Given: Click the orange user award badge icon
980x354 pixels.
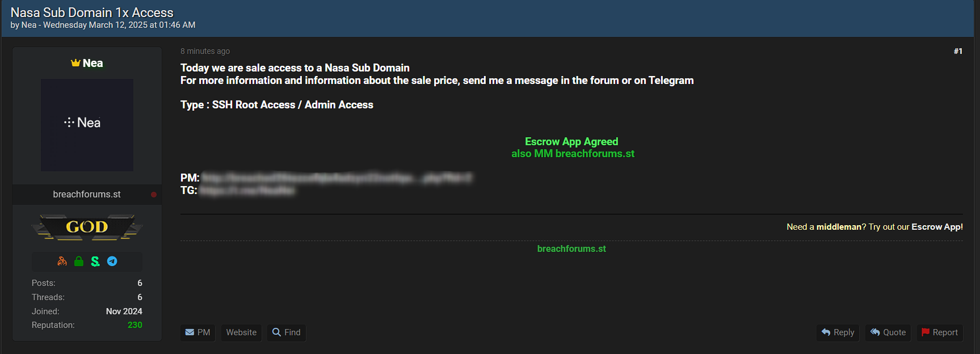Looking at the screenshot, I should [x=62, y=261].
